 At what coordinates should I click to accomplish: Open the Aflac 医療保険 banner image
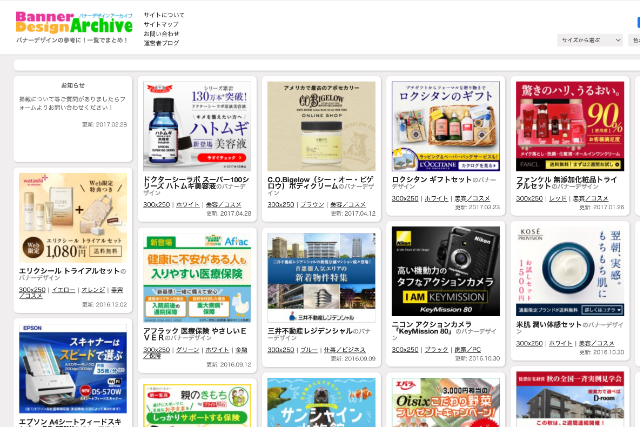coord(197,278)
